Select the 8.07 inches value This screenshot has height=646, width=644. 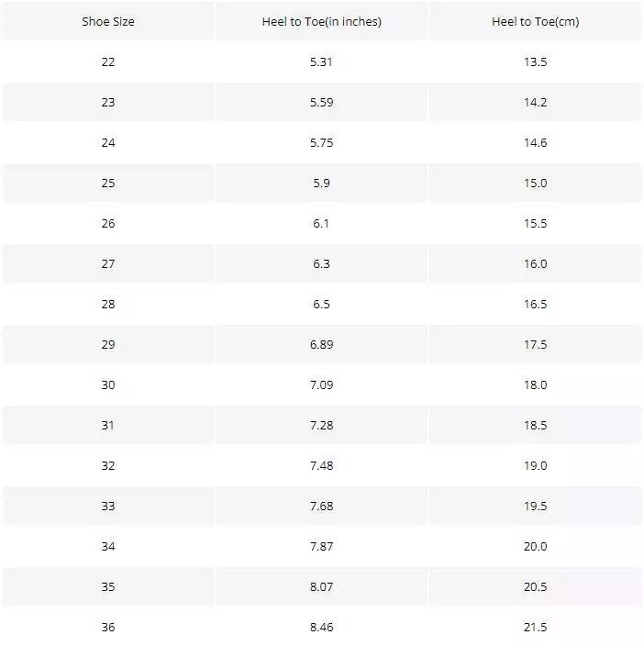(321, 587)
